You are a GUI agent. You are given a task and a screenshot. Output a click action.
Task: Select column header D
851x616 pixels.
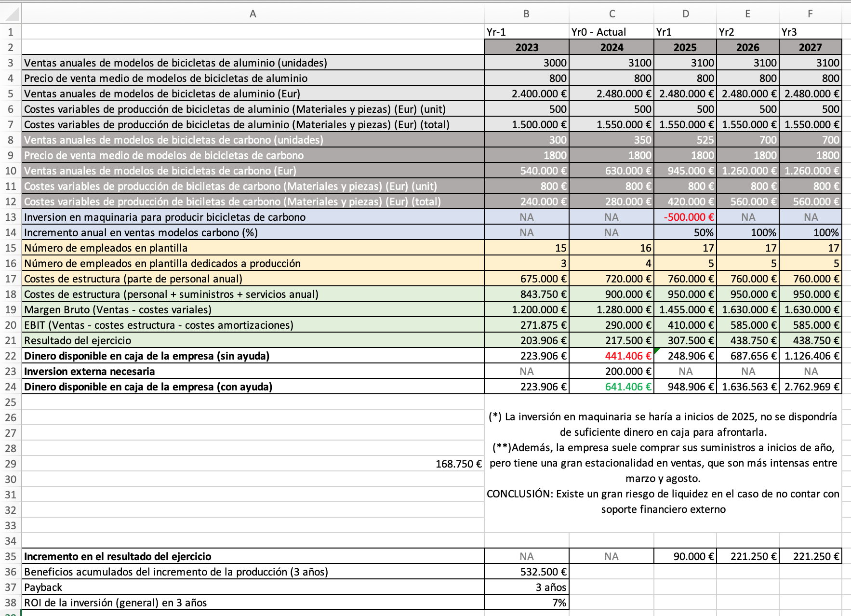pos(686,13)
